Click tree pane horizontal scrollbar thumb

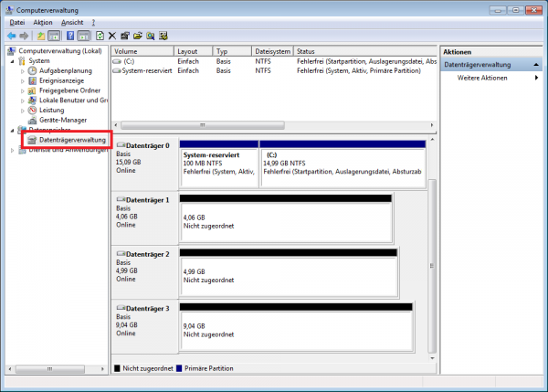[50, 369]
